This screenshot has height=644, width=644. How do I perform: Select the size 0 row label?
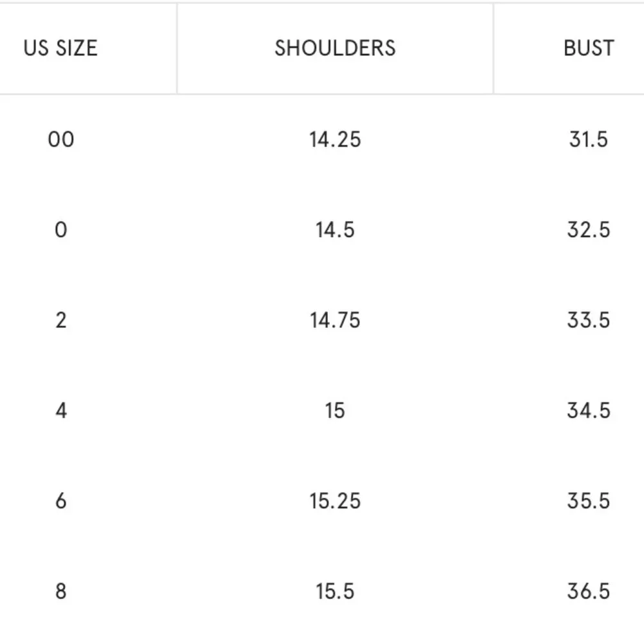[61, 230]
